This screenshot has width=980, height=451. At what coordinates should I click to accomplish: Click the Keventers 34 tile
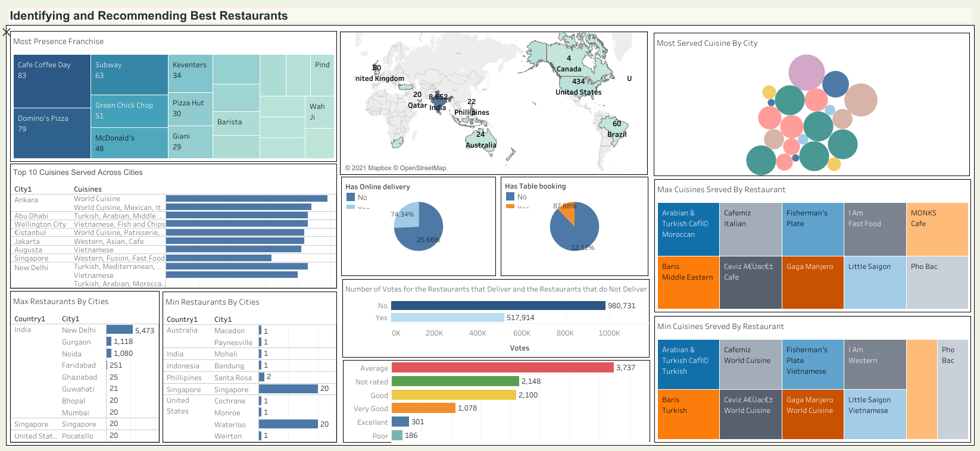191,74
